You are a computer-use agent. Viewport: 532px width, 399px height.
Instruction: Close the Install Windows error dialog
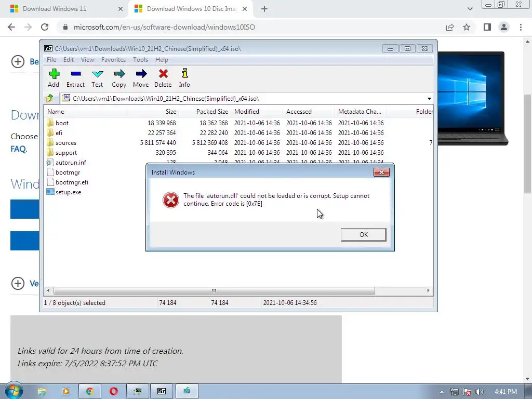(381, 172)
